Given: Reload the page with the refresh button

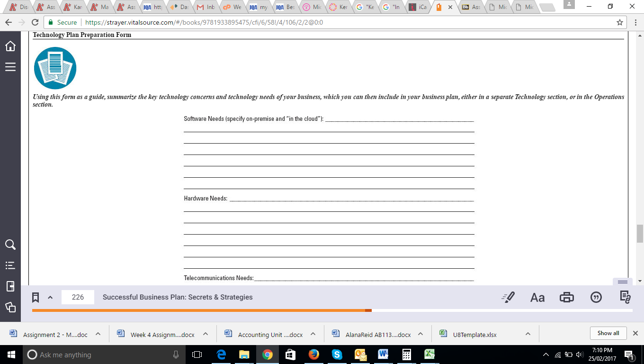Looking at the screenshot, I should (35, 22).
